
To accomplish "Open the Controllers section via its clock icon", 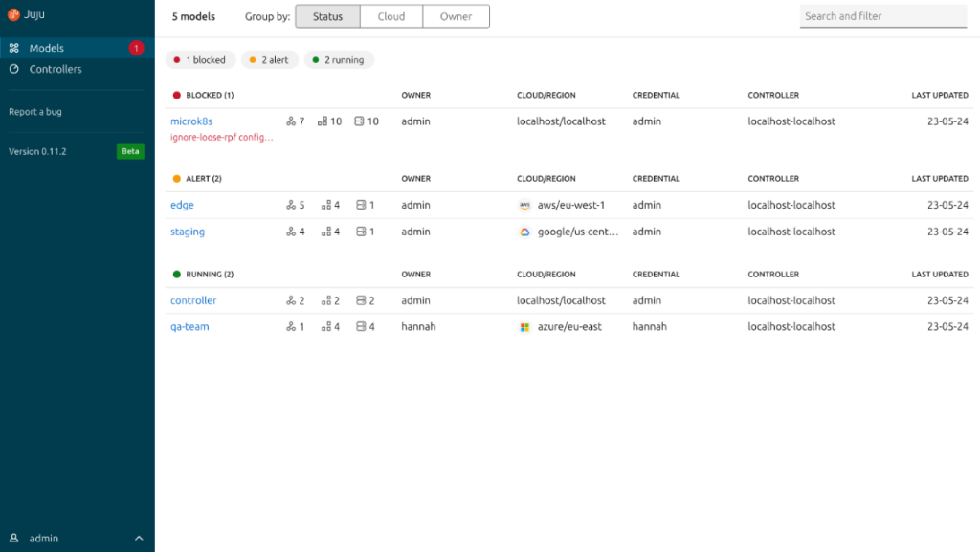I will [x=13, y=68].
